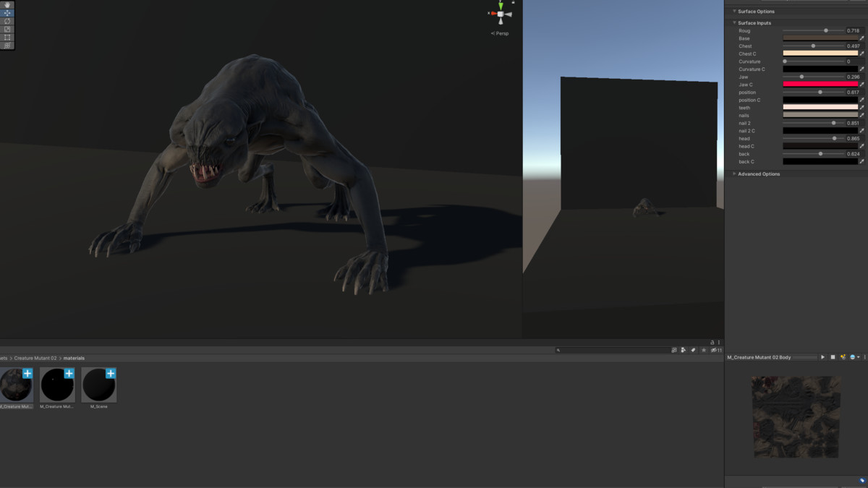Toggle hidden packages visibility (eye icon, 11)
868x488 pixels.
(x=715, y=350)
